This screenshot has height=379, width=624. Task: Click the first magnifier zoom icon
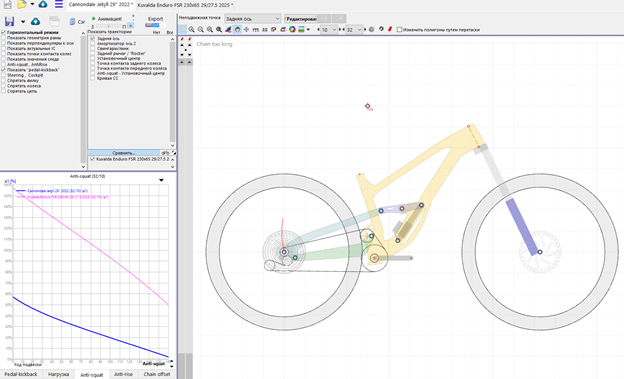point(191,29)
